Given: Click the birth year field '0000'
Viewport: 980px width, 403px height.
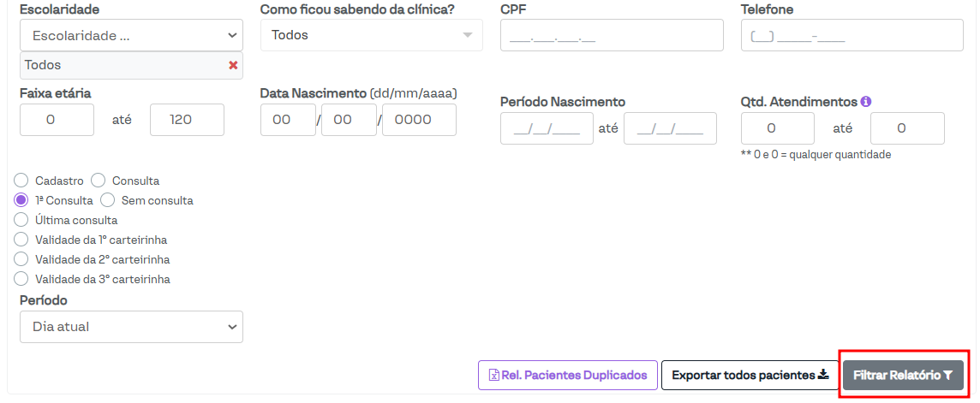Looking at the screenshot, I should pos(419,120).
